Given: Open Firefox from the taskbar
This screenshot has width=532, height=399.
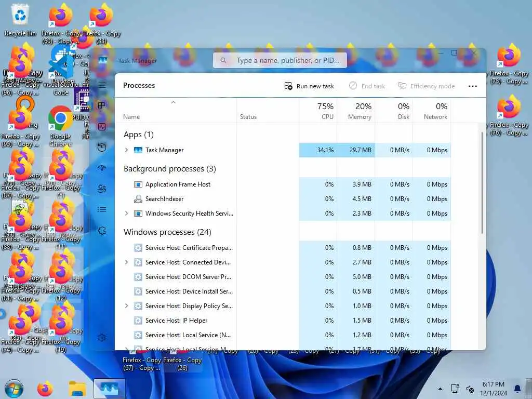Looking at the screenshot, I should [45, 389].
